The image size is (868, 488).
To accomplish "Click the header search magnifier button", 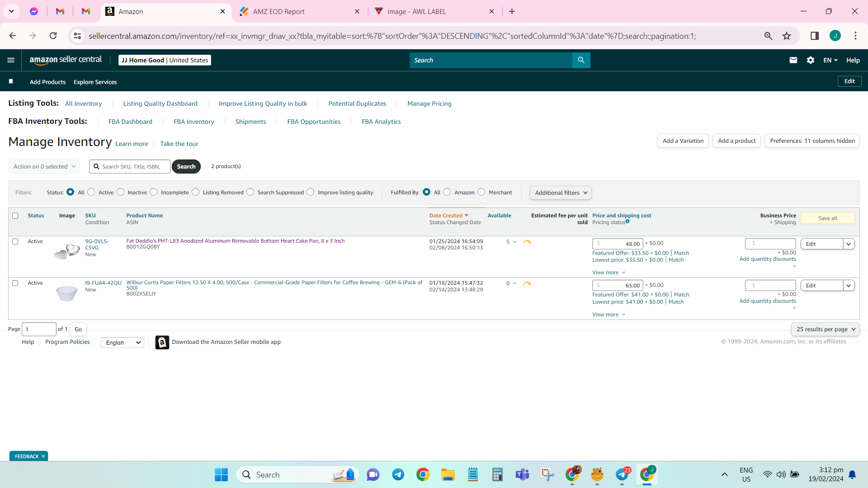I will click(581, 60).
